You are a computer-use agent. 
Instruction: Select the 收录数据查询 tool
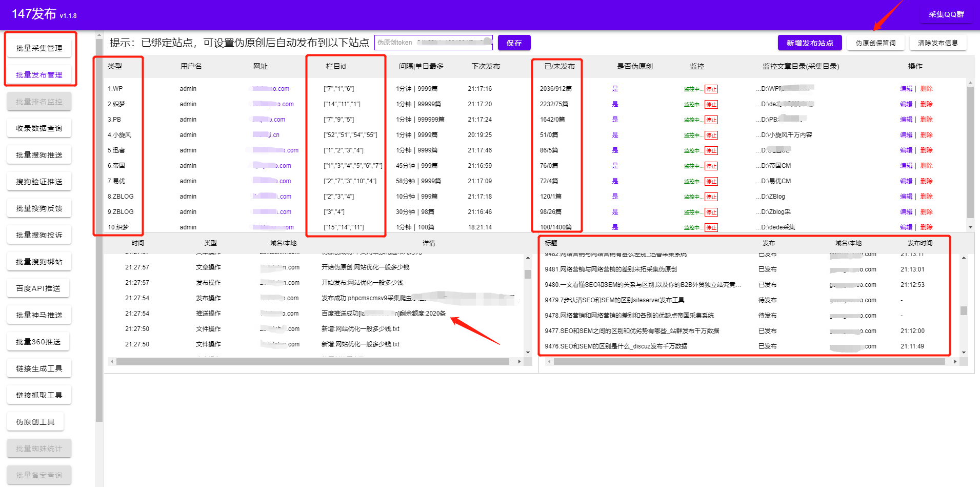pos(39,128)
